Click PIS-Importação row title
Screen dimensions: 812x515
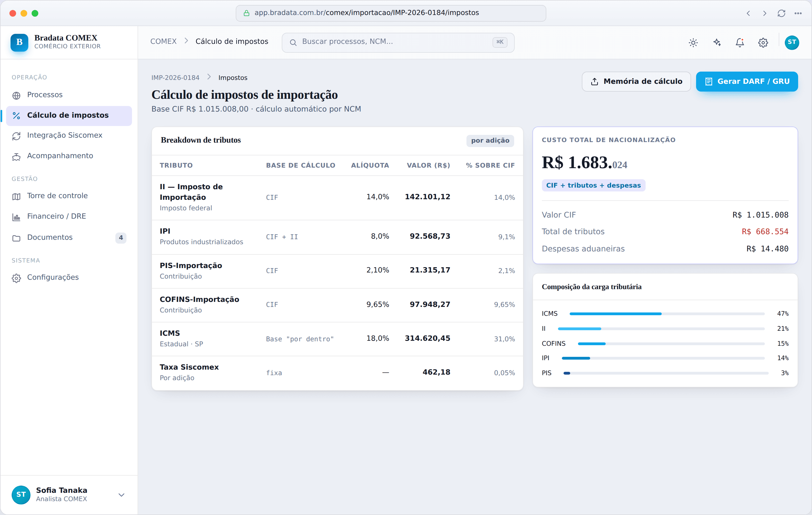[191, 266]
